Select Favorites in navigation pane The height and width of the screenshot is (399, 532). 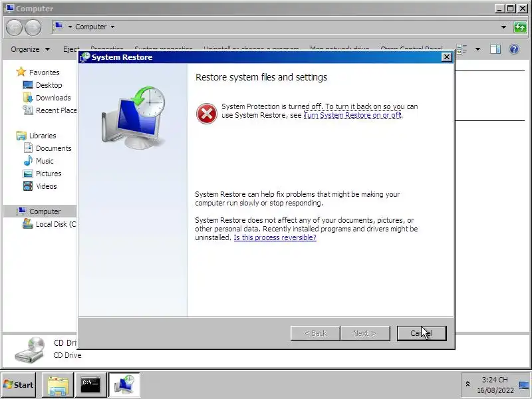coord(44,72)
